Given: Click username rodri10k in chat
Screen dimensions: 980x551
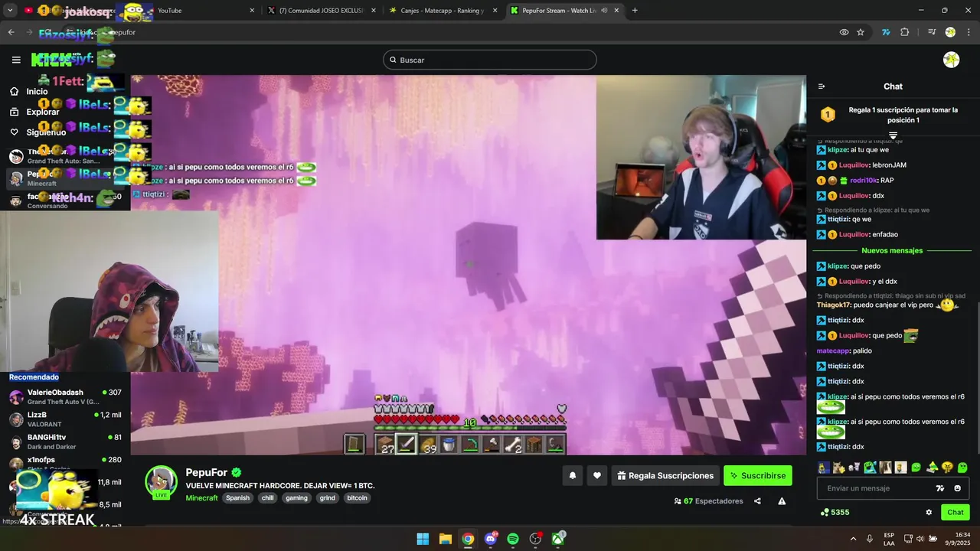Looking at the screenshot, I should [x=864, y=181].
